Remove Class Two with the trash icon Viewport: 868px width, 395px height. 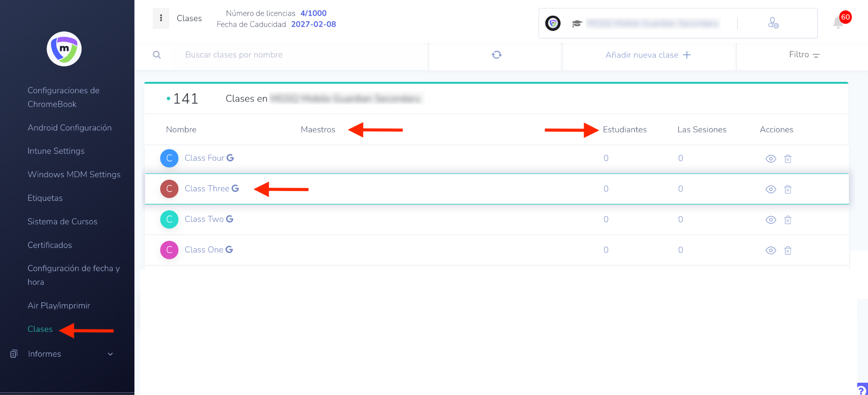click(x=787, y=220)
